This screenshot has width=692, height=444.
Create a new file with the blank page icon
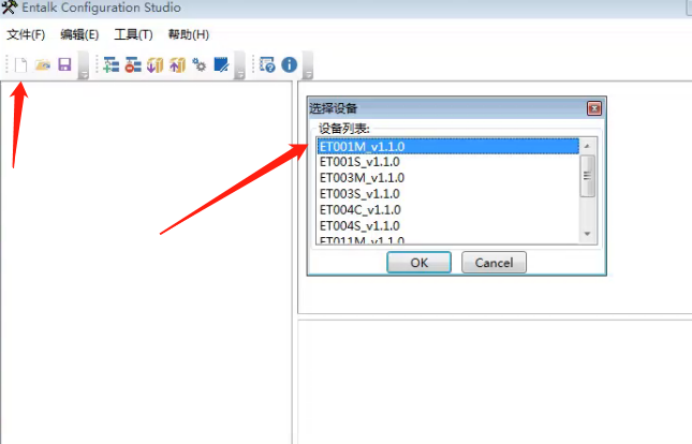(x=21, y=65)
